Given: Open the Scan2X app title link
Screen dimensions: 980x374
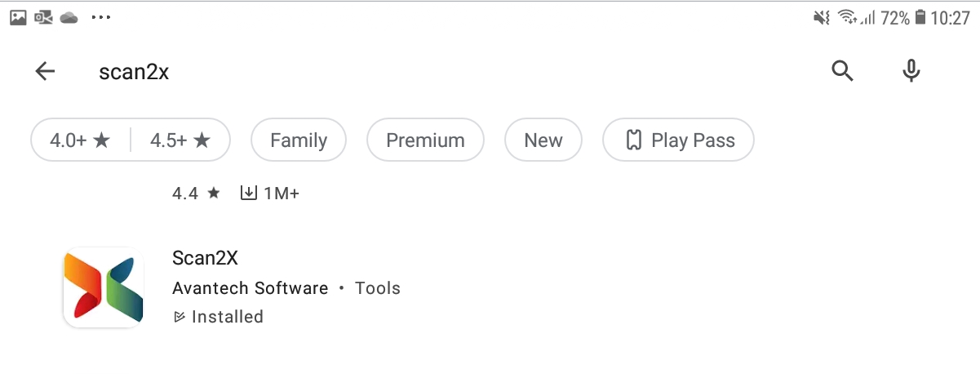Looking at the screenshot, I should [205, 258].
